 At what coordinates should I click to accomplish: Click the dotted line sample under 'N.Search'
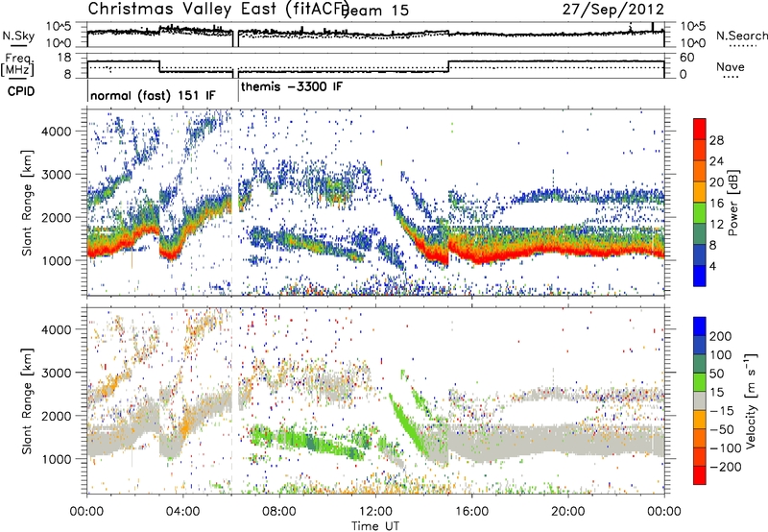pos(743,46)
